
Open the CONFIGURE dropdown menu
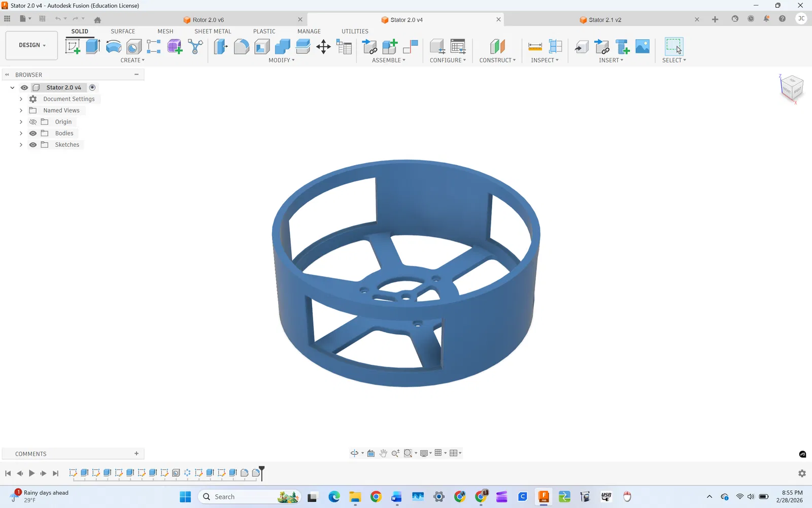point(448,60)
